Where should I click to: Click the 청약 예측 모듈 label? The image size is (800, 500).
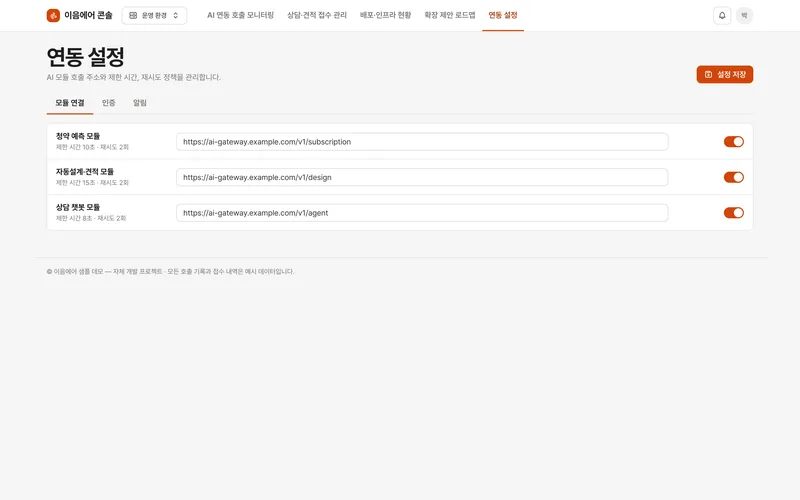coord(78,136)
